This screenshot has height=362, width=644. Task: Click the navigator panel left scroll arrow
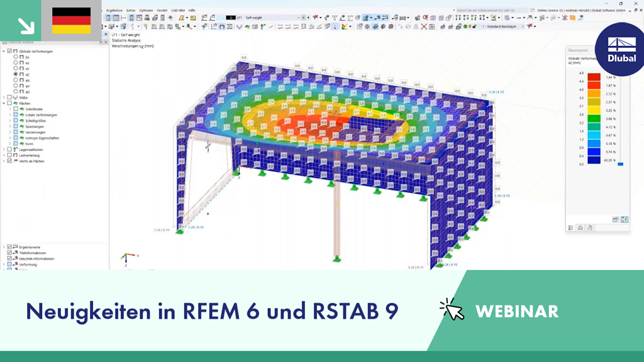tap(101, 42)
